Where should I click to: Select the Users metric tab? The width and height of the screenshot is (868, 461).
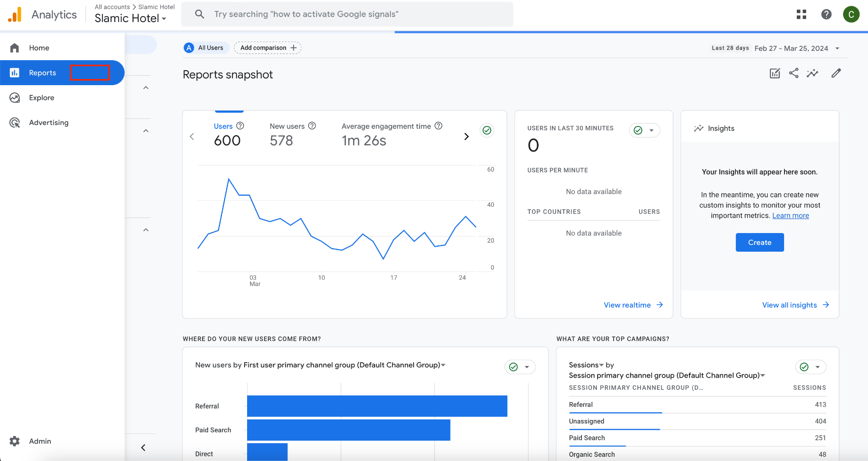[x=229, y=134]
